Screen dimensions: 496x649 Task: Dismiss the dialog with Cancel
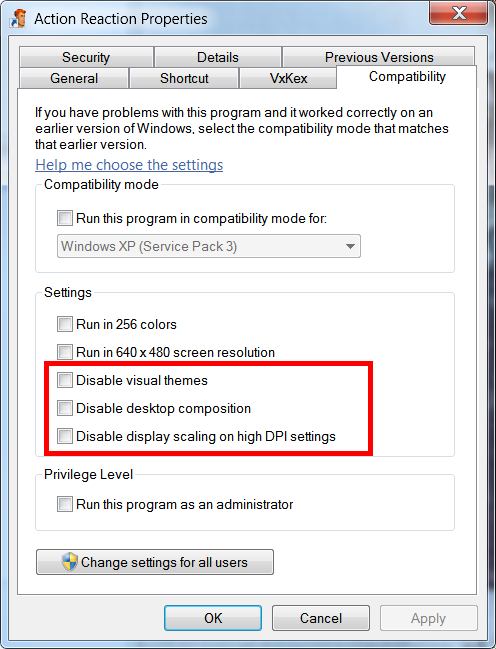[x=321, y=618]
